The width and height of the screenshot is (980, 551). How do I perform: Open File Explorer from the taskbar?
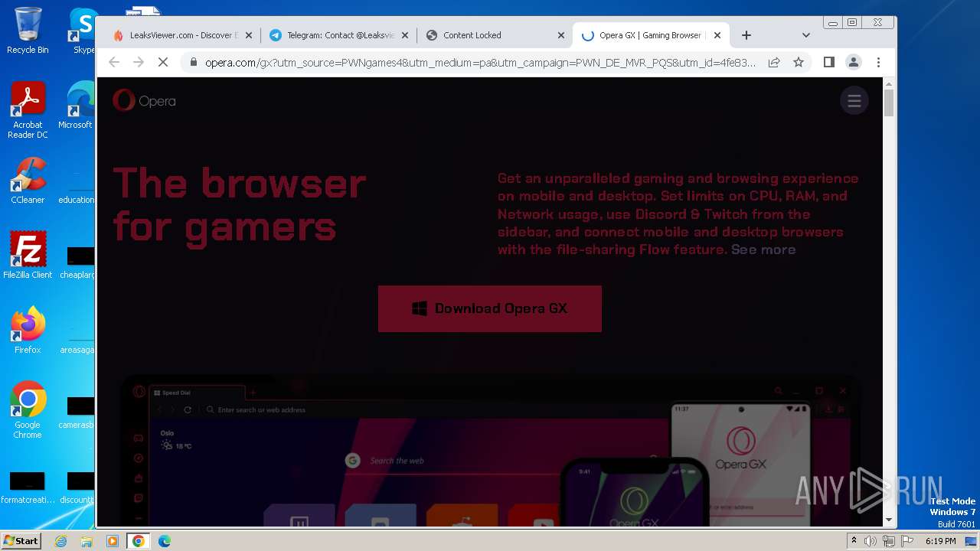[x=87, y=541]
